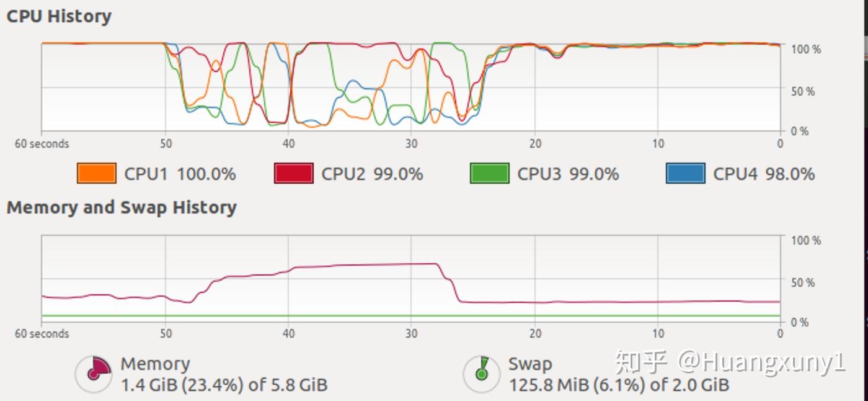This screenshot has width=868, height=401.
Task: Select the CPU3 99.0% label
Action: click(x=568, y=174)
